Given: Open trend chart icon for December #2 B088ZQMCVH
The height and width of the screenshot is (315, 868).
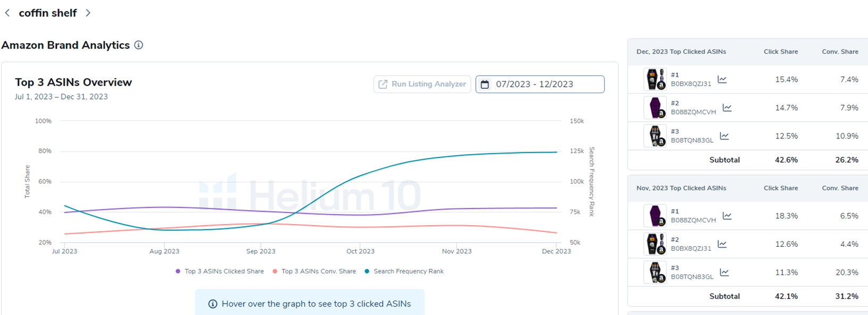Looking at the screenshot, I should (x=727, y=107).
